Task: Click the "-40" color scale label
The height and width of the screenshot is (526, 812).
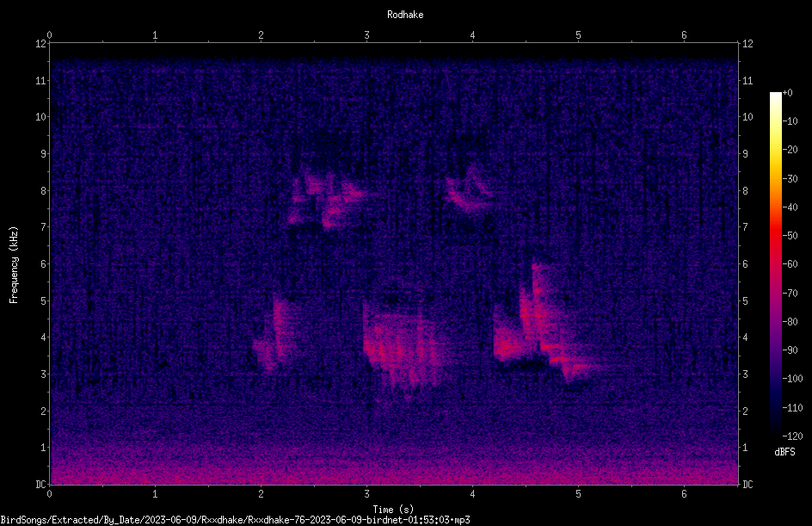Action: tap(790, 207)
